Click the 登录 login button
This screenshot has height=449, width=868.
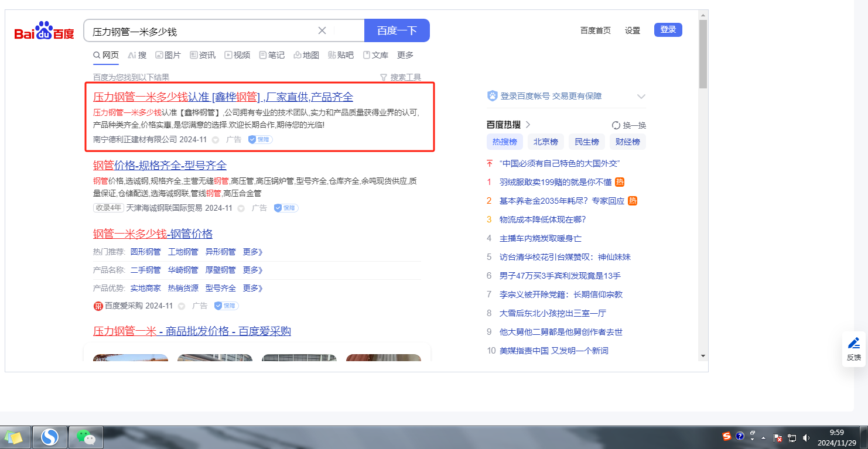(668, 30)
